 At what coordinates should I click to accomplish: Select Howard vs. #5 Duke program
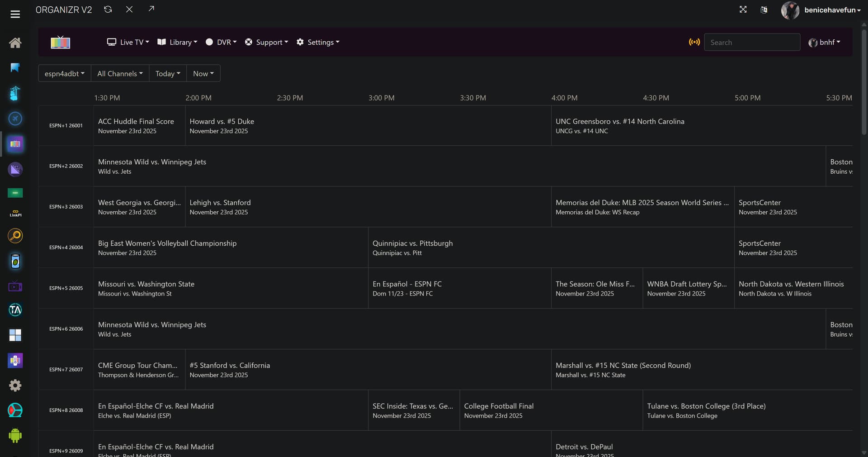(x=222, y=126)
